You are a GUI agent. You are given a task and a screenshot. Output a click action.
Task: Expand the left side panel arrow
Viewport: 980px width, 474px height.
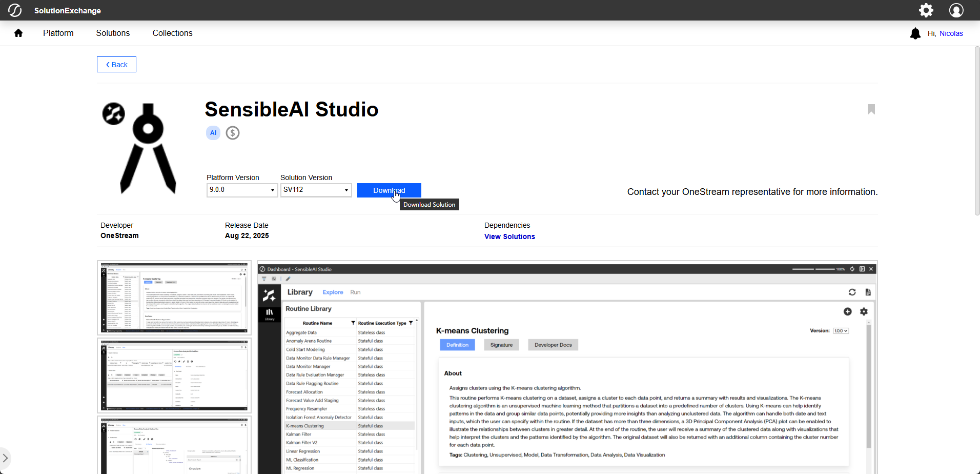click(5, 457)
